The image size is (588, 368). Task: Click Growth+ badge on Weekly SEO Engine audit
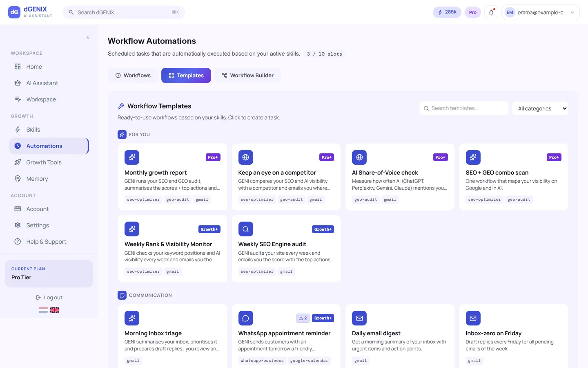tap(323, 229)
